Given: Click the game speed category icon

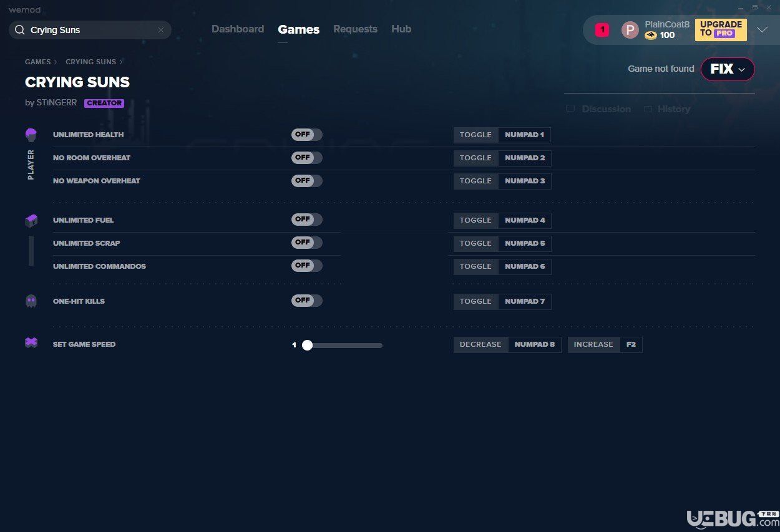Looking at the screenshot, I should pos(31,343).
